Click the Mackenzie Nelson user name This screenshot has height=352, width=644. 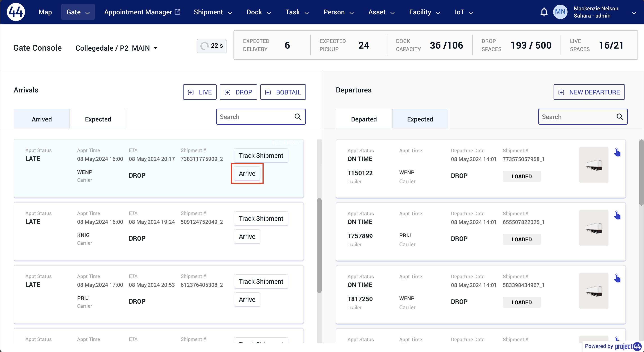(x=596, y=8)
